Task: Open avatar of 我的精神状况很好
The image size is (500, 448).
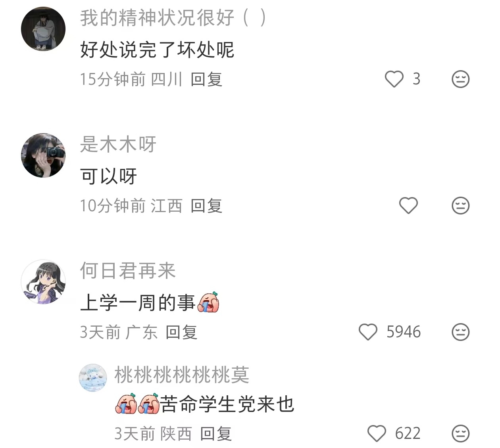Action: (x=43, y=29)
